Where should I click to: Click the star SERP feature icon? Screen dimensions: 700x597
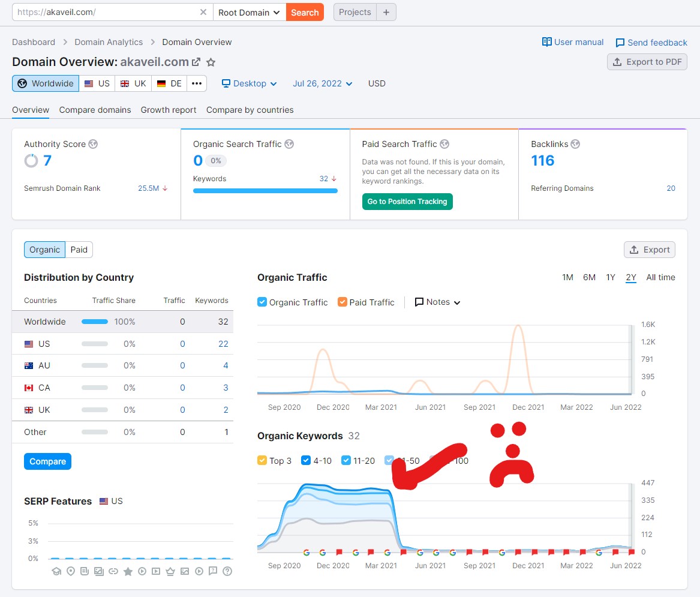[x=128, y=571]
